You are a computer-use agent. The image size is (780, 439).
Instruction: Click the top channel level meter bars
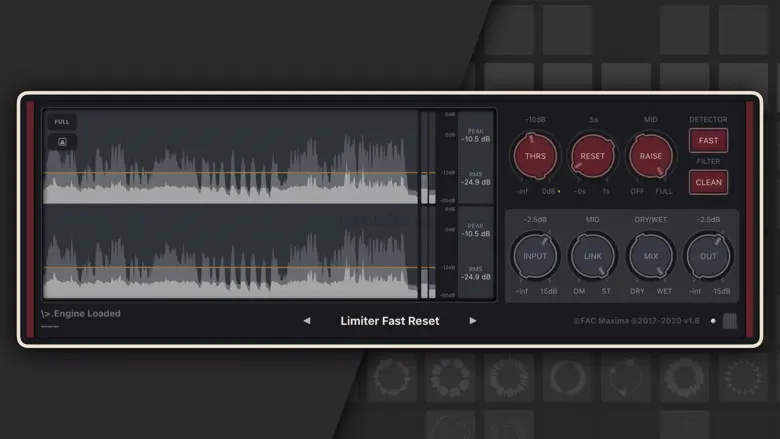click(x=428, y=158)
